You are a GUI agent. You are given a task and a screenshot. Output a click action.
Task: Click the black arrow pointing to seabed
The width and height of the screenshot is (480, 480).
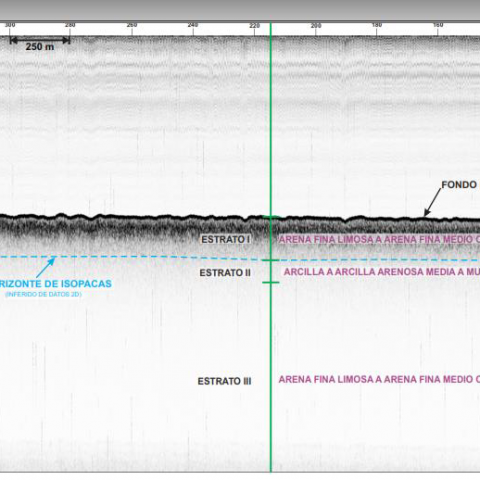[432, 202]
